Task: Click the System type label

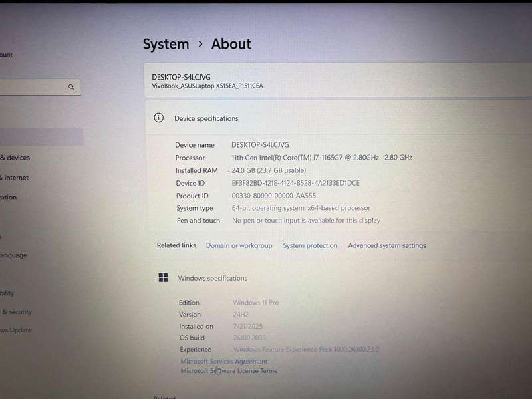Action: 195,208
